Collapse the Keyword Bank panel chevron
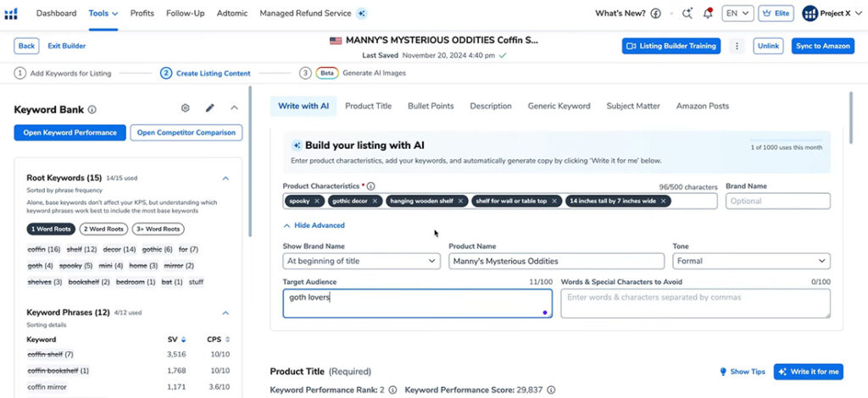This screenshot has height=398, width=868. [234, 108]
